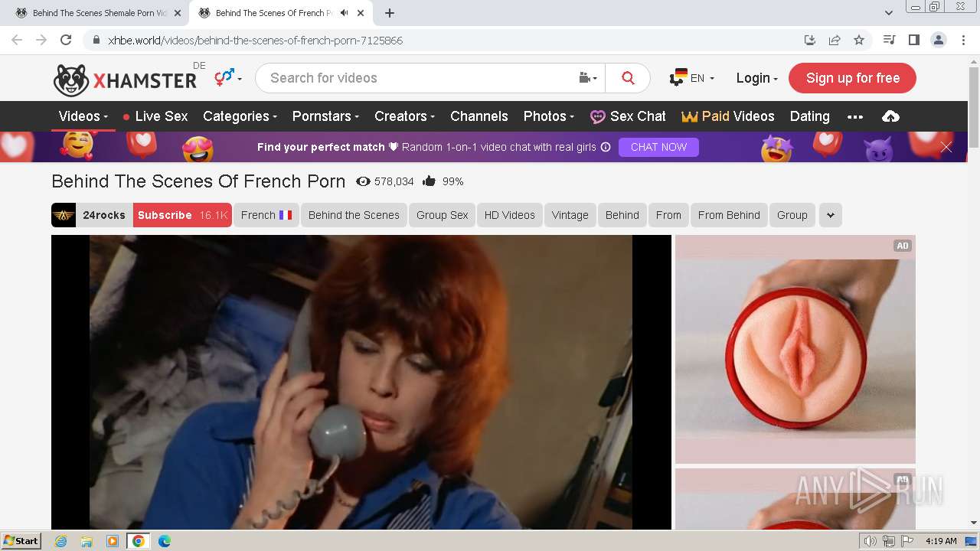The height and width of the screenshot is (551, 980).
Task: Open Paid Videos with crown icon
Action: coord(728,116)
